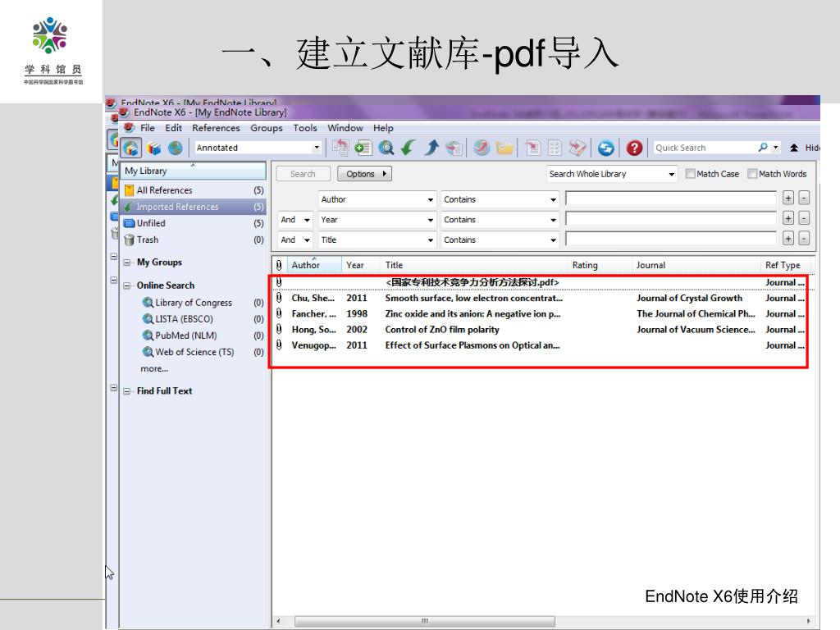Click the green Import arrow icon
Screen dimensions: 840x630
[x=409, y=148]
